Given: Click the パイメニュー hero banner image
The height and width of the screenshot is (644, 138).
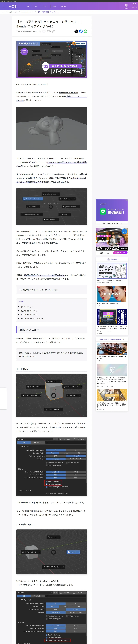Looking at the screenshot, I should [52, 59].
